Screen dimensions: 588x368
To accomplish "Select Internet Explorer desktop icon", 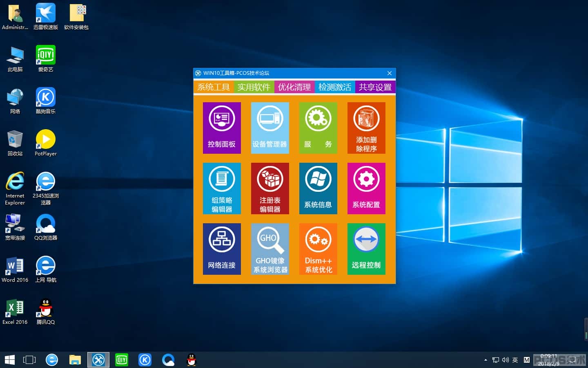I will [15, 188].
